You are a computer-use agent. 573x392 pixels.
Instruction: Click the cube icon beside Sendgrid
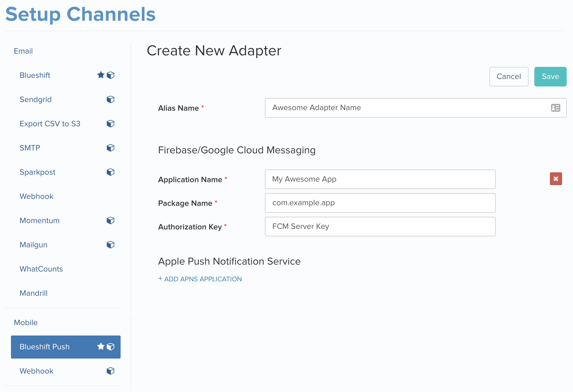click(111, 99)
